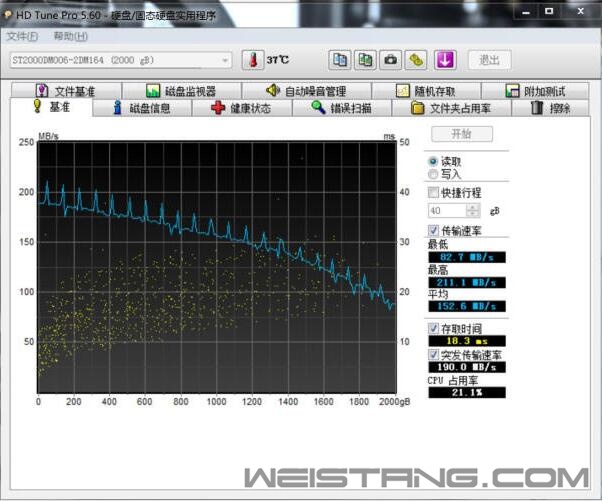The height and width of the screenshot is (501, 602).
Task: Open options via yellow tool icon
Action: (x=416, y=60)
